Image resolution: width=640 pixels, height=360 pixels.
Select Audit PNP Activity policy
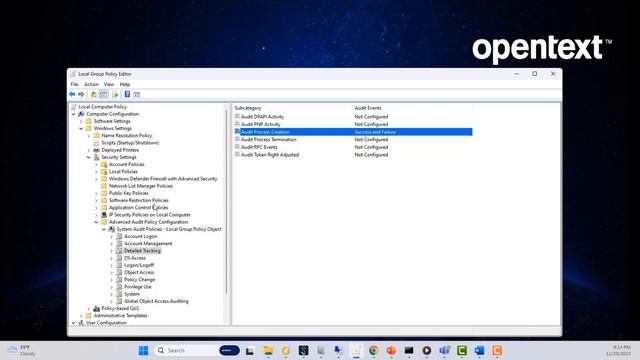[x=260, y=124]
